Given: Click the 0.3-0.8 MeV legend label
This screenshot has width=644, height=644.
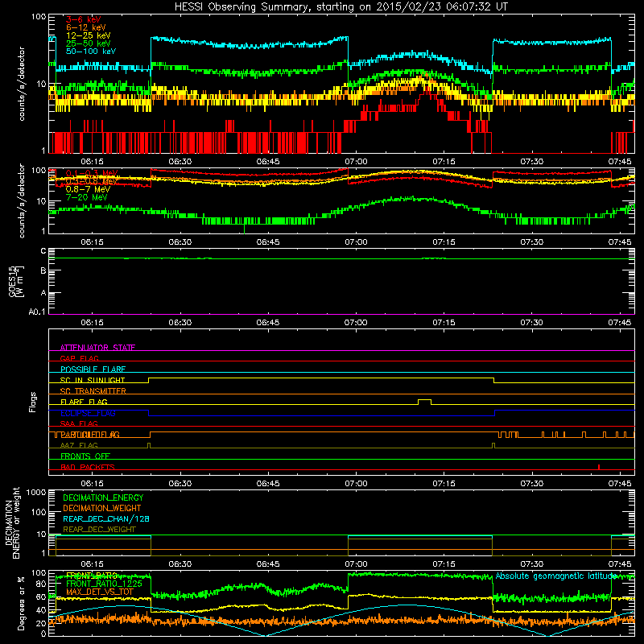Looking at the screenshot, I should coord(92,181).
